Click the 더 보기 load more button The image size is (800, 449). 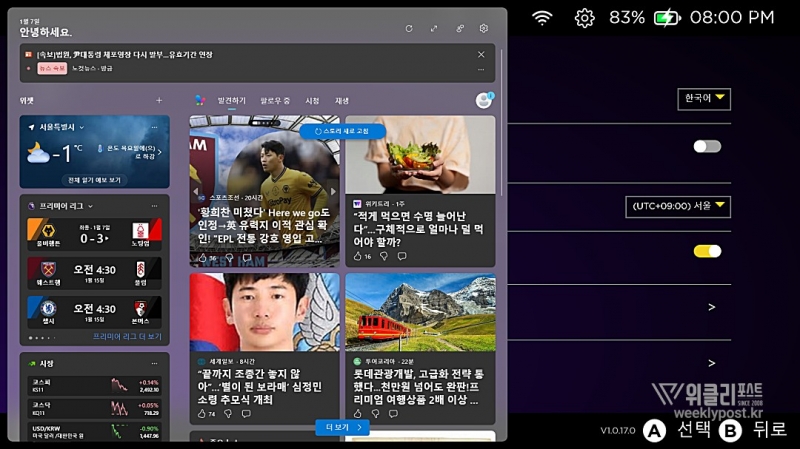pyautogui.click(x=342, y=428)
